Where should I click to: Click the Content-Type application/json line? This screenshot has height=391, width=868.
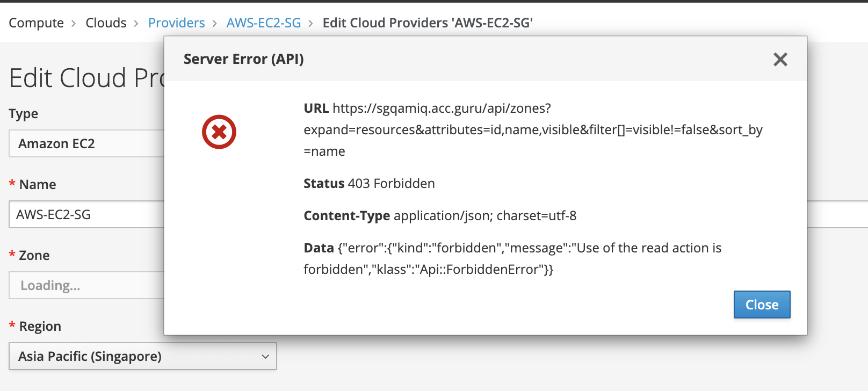439,216
